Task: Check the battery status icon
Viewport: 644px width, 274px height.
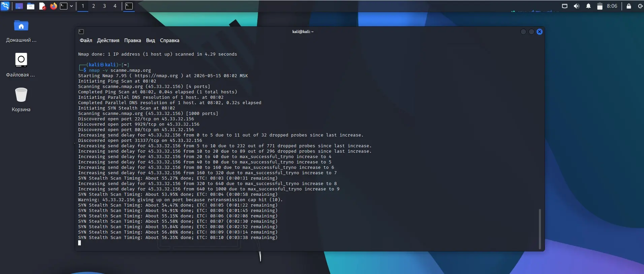Action: (600, 6)
